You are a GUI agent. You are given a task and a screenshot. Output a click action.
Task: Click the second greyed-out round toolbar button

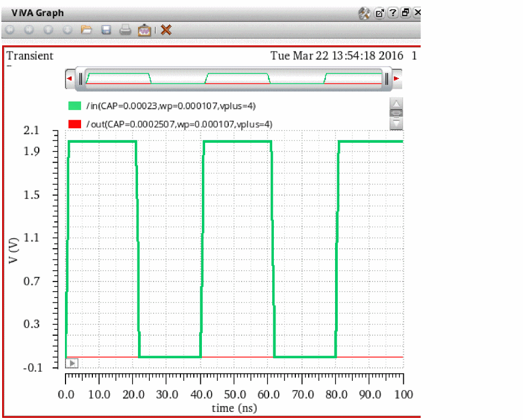[x=29, y=30]
